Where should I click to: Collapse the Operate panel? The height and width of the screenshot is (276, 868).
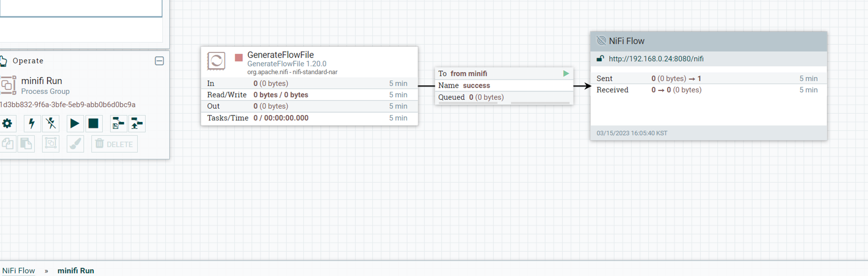pos(159,61)
